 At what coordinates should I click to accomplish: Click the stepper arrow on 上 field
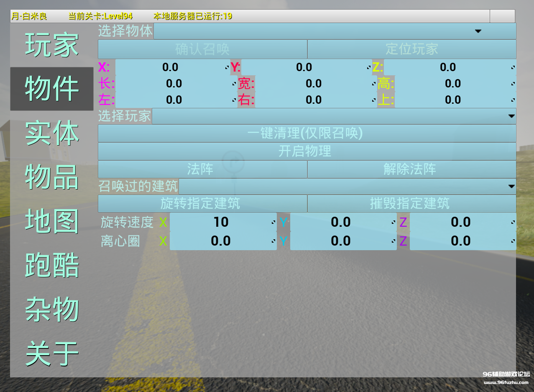tap(513, 100)
